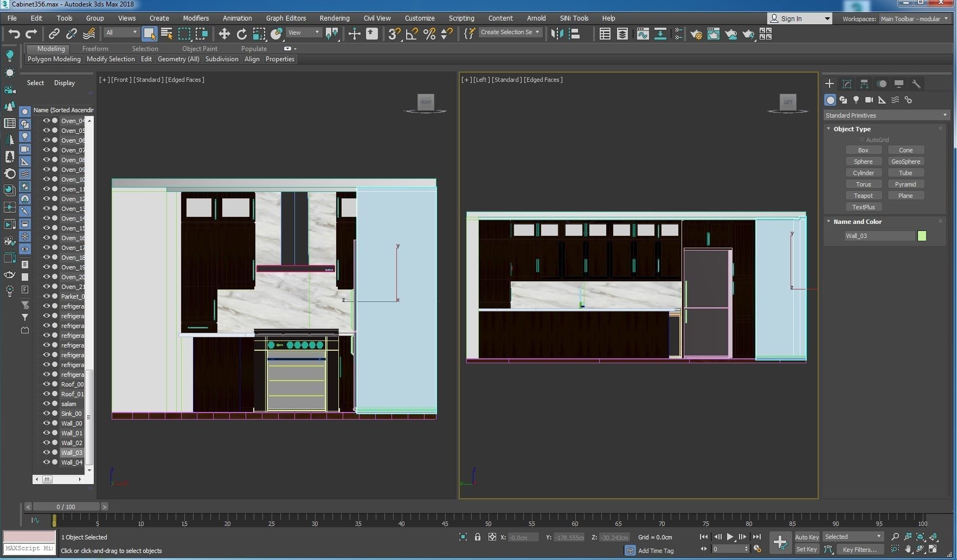Select the Select and Link tool

54,34
